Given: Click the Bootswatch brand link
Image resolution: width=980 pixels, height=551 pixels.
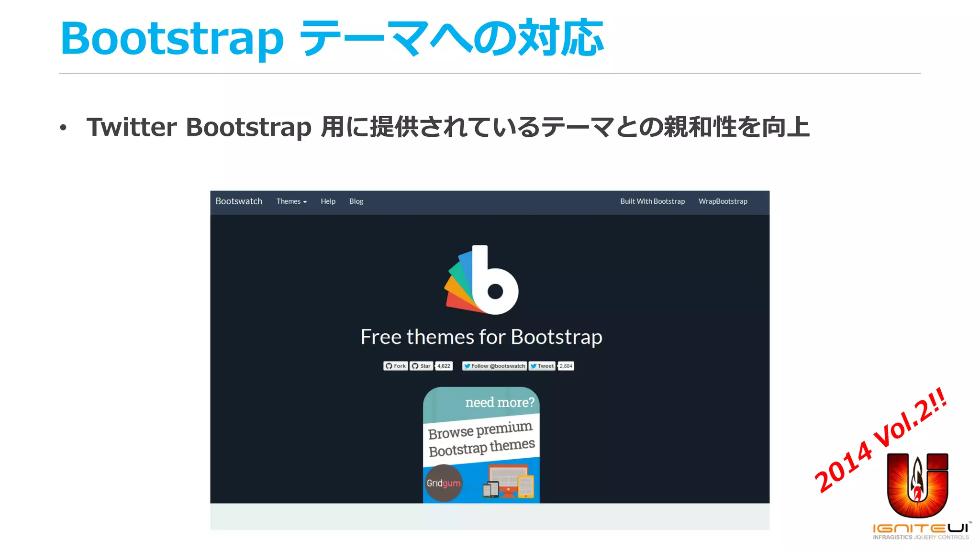Looking at the screenshot, I should tap(239, 201).
